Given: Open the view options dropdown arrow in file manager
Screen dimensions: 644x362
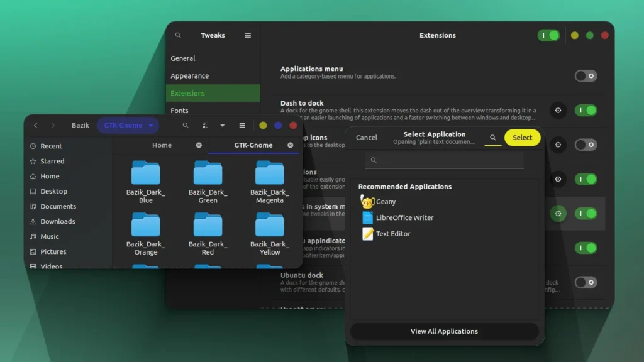Looking at the screenshot, I should (x=223, y=126).
